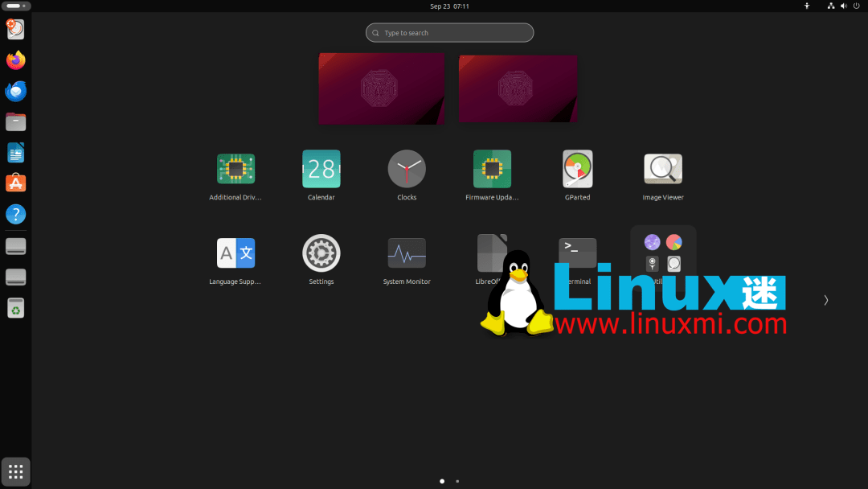
Task: Open Language Support
Action: 235,253
